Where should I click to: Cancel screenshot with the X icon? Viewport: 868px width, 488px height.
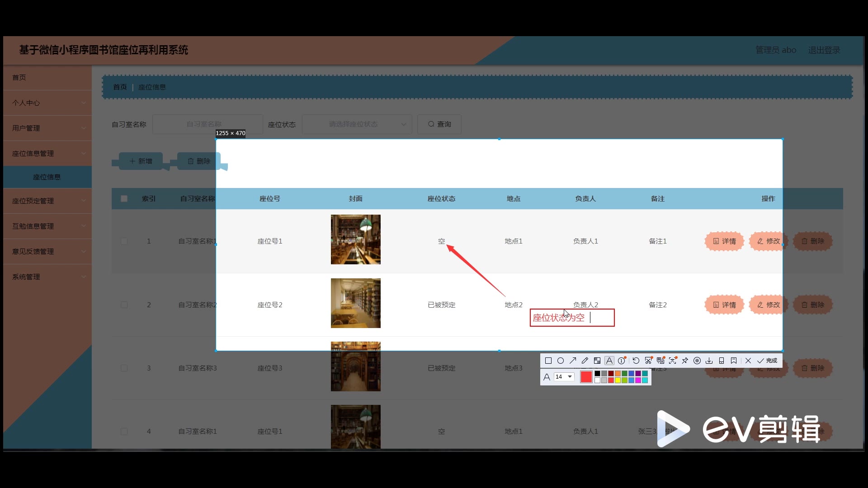(748, 361)
